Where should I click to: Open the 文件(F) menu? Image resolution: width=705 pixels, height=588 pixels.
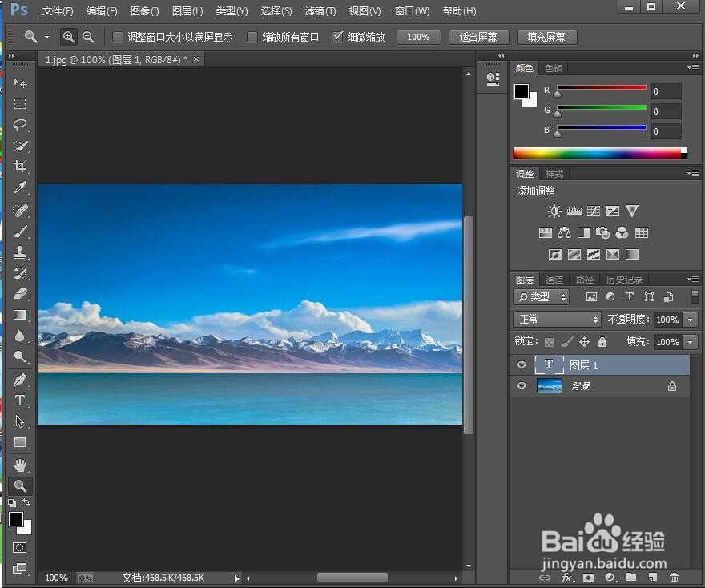tap(58, 10)
